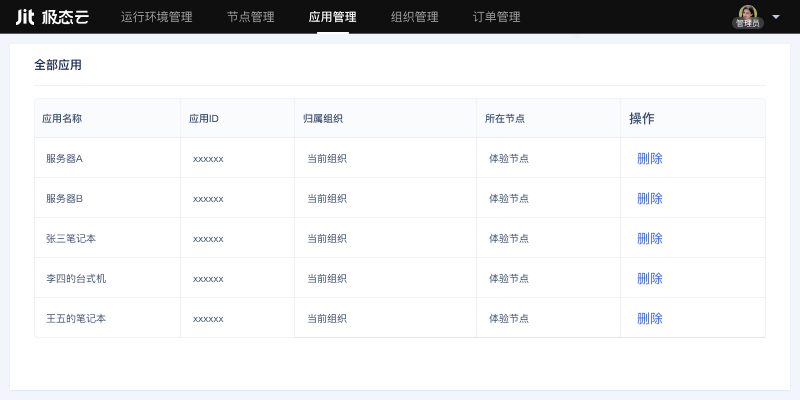Click 体验节点 in 服务器B row
Image resolution: width=800 pixels, height=400 pixels.
tap(509, 198)
